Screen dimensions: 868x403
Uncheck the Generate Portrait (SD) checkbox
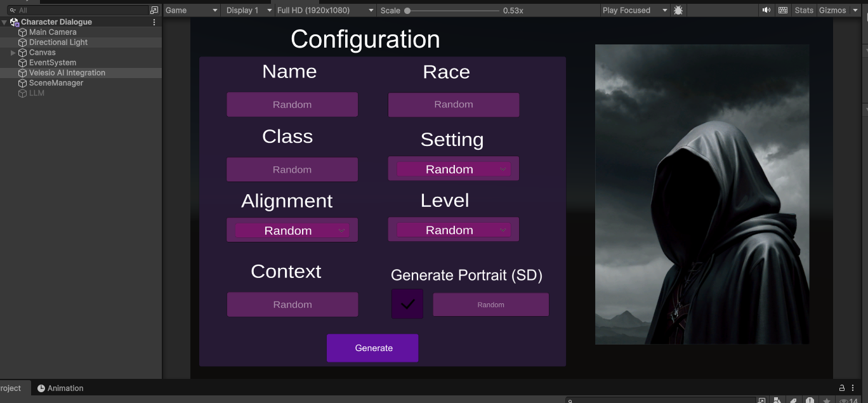tap(407, 304)
